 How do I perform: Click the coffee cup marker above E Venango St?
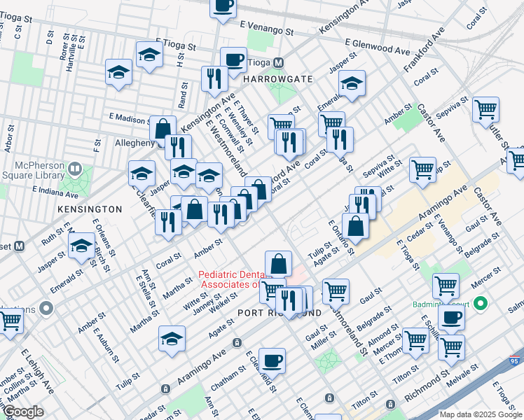pos(223,8)
